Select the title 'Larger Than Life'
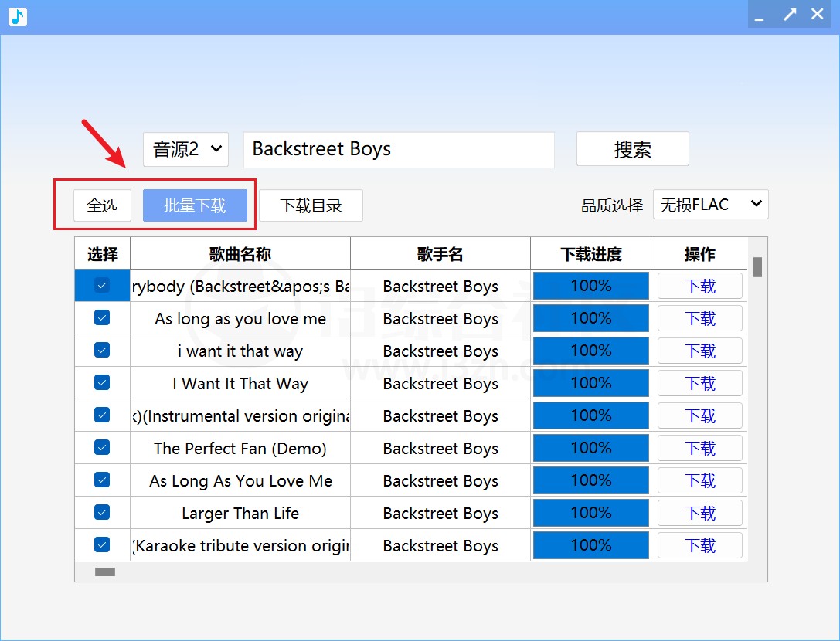The image size is (840, 641). tap(240, 514)
